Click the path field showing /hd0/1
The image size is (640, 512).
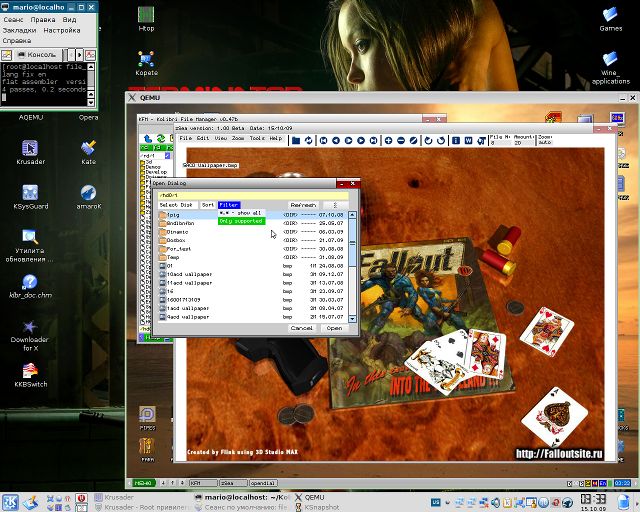(250, 194)
